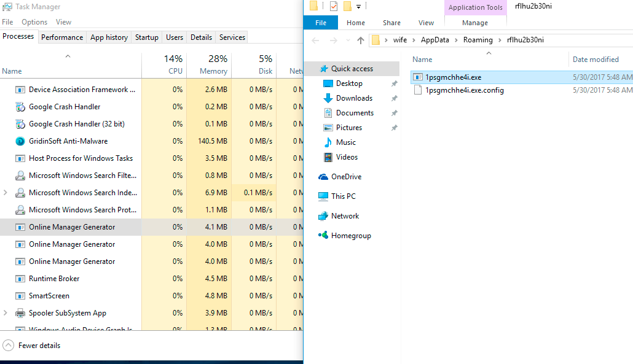Image resolution: width=633 pixels, height=364 pixels.
Task: Click the Google Crash Handler (32 bit) icon
Action: (x=20, y=124)
